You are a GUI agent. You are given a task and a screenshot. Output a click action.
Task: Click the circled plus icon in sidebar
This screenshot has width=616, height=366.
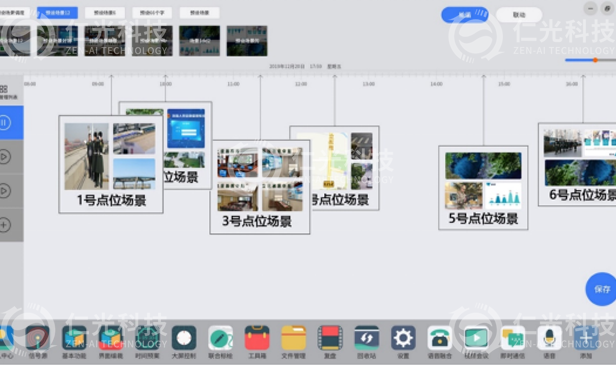(x=5, y=225)
